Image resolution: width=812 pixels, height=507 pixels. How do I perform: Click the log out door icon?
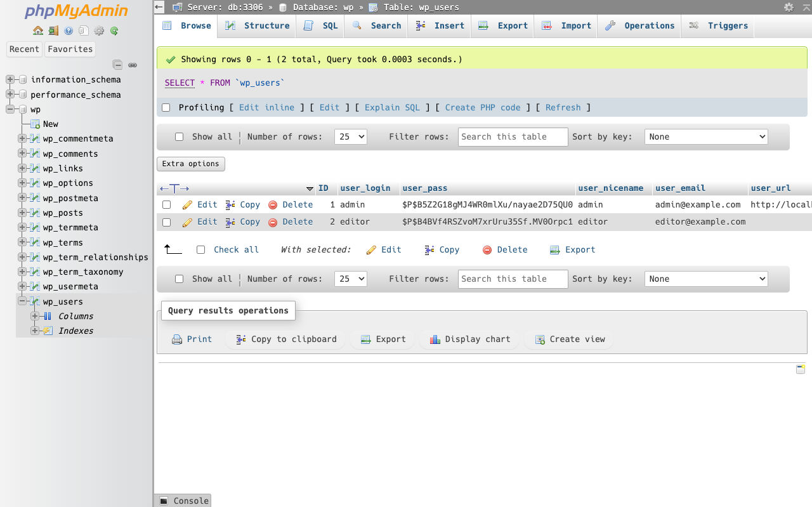tap(53, 30)
